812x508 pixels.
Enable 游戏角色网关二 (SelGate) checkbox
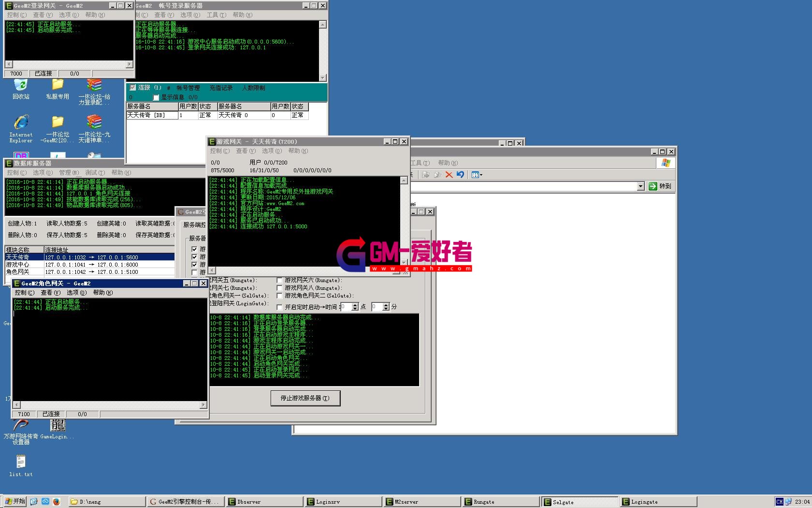point(279,296)
